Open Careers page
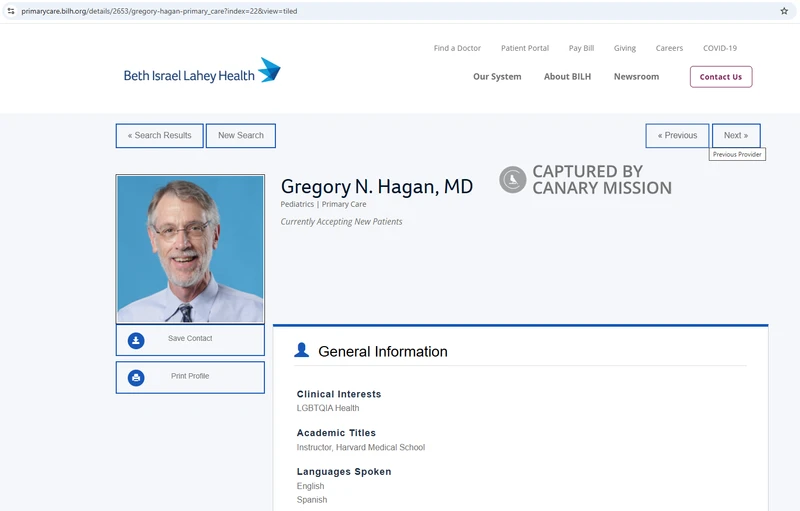 [669, 48]
